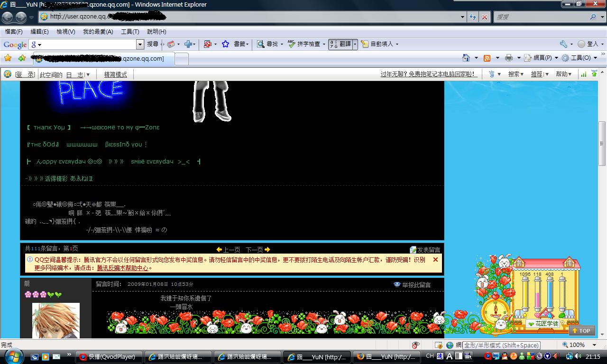Open the 工具(O) dropdown in command bar
The height and width of the screenshot is (364, 607).
pyautogui.click(x=577, y=58)
